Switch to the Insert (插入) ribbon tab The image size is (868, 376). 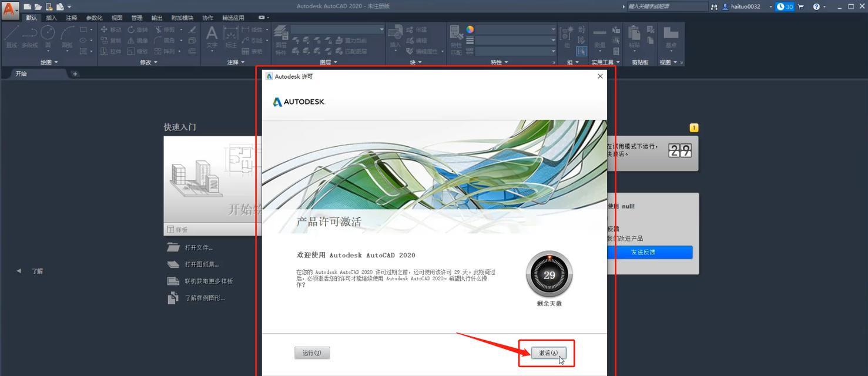[x=51, y=18]
